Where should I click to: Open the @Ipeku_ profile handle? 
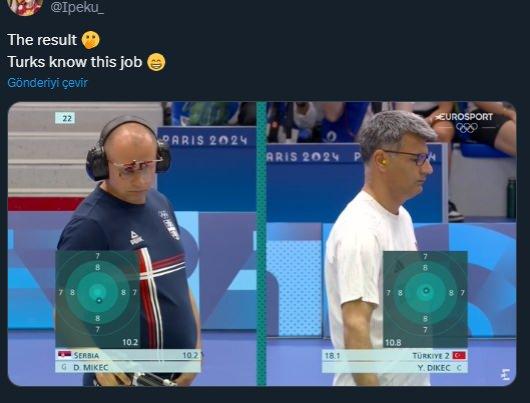(77, 7)
